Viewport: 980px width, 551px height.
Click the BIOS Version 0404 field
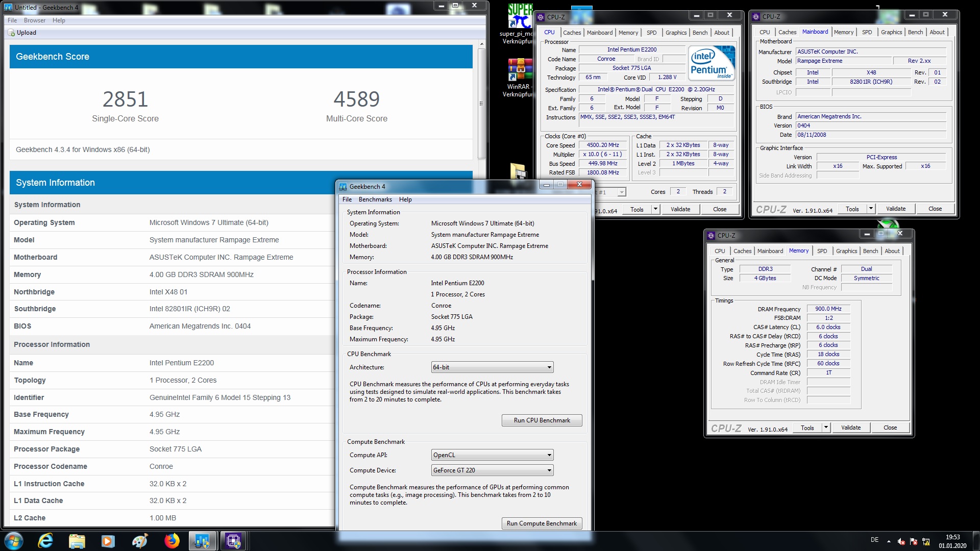coord(871,126)
